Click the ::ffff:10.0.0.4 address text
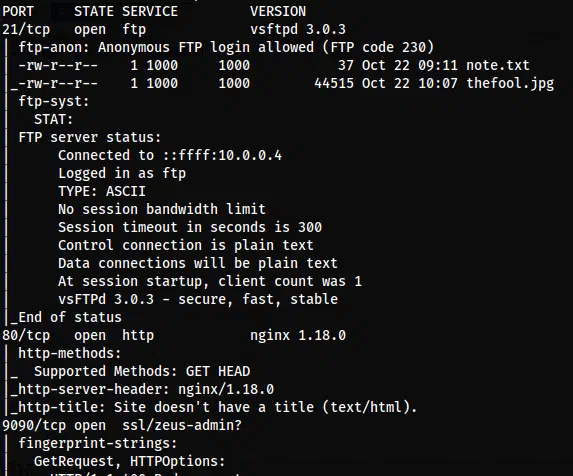 (x=222, y=155)
